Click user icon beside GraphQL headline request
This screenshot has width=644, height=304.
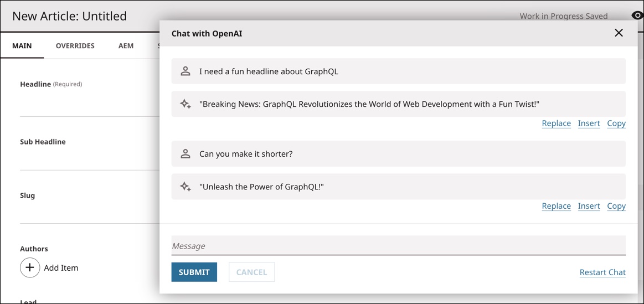[186, 71]
